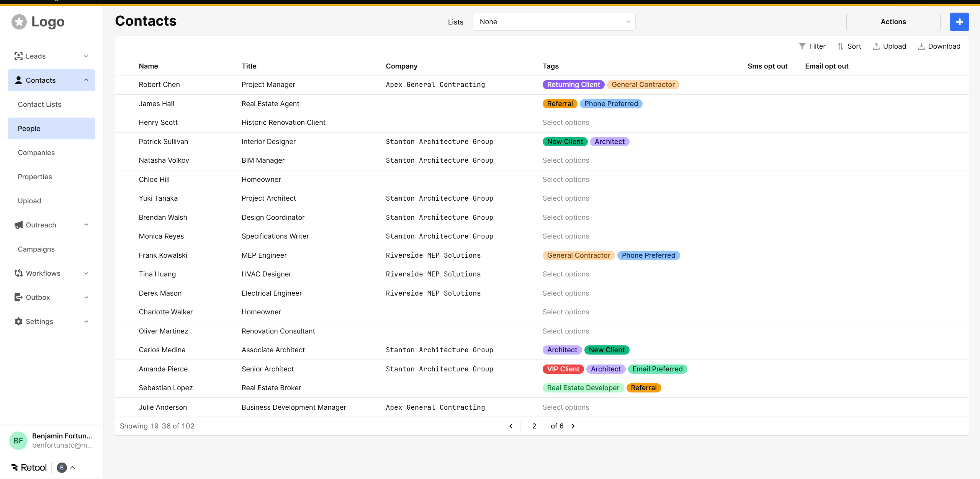Click the Workflows icon in sidebar
Screen dimensions: 980x479
[x=18, y=273]
